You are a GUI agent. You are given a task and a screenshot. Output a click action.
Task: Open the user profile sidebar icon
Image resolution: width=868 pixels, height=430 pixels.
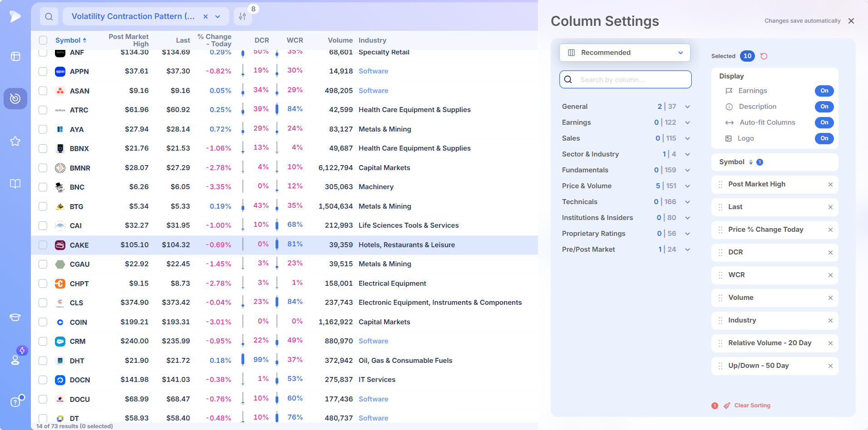pyautogui.click(x=15, y=360)
